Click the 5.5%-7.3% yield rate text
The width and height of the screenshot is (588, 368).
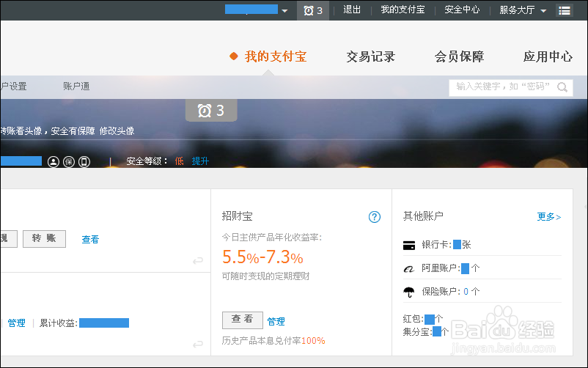tap(262, 257)
